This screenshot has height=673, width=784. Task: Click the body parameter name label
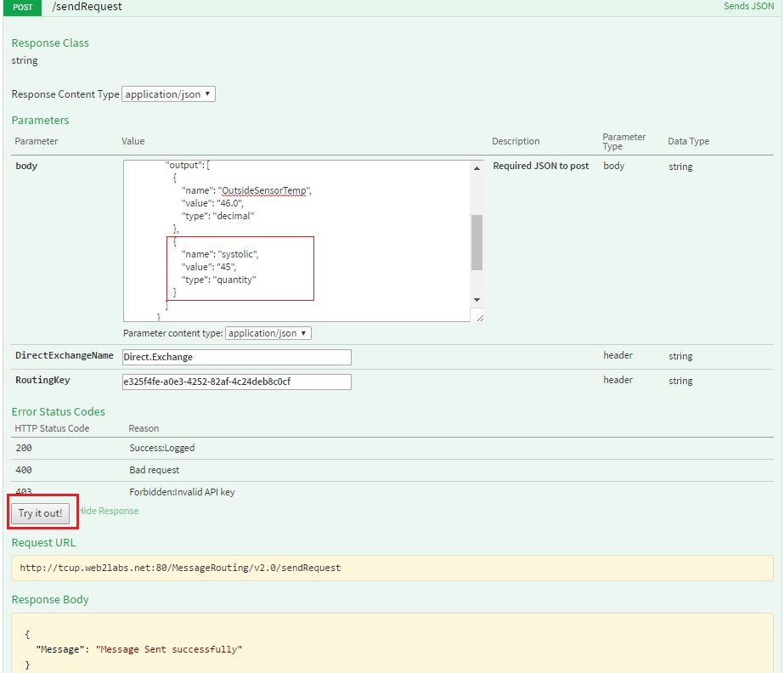(26, 166)
